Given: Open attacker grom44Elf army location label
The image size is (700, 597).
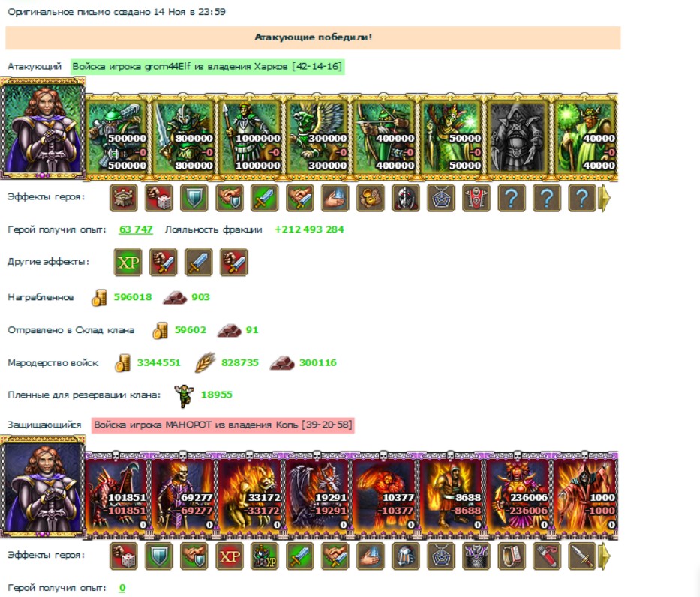Looking at the screenshot, I should 207,67.
